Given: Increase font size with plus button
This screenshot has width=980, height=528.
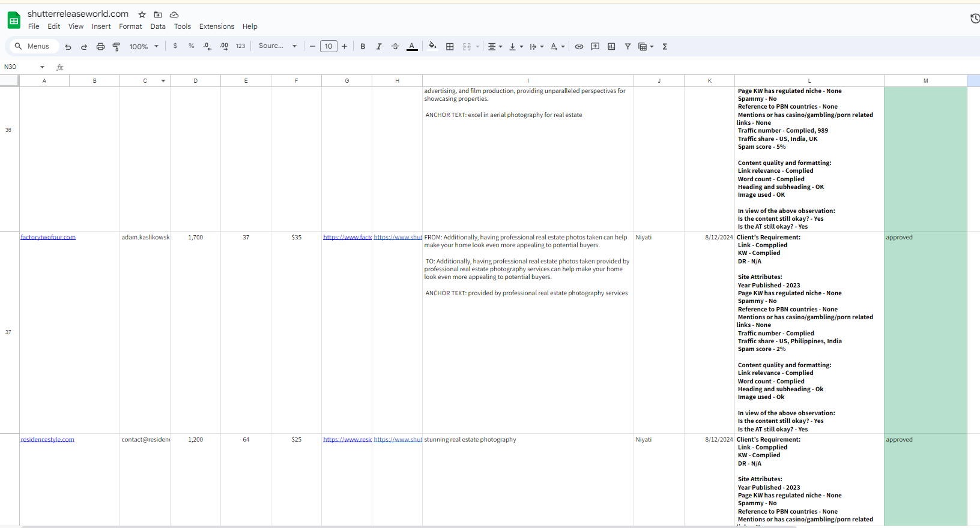Looking at the screenshot, I should (x=345, y=46).
